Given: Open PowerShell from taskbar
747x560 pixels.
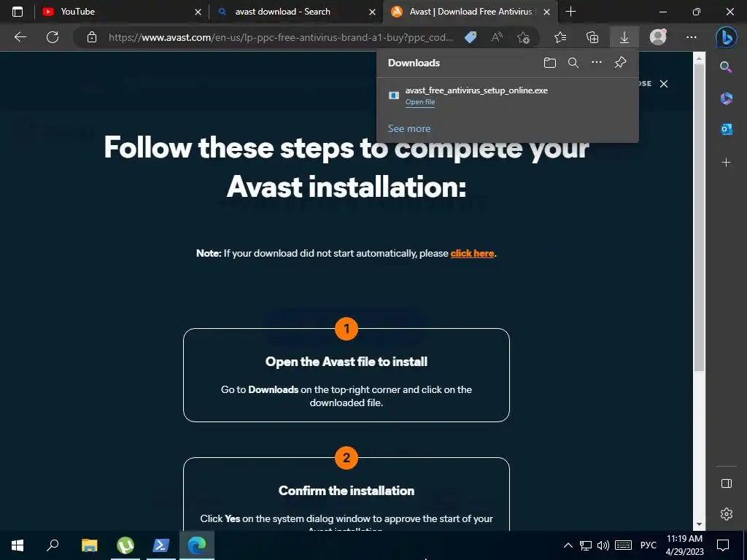Looking at the screenshot, I should (161, 545).
